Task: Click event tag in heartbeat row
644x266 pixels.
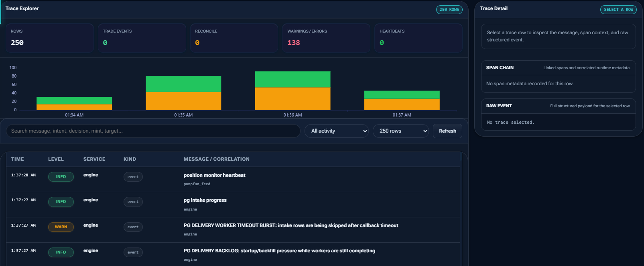Action: coord(133,177)
